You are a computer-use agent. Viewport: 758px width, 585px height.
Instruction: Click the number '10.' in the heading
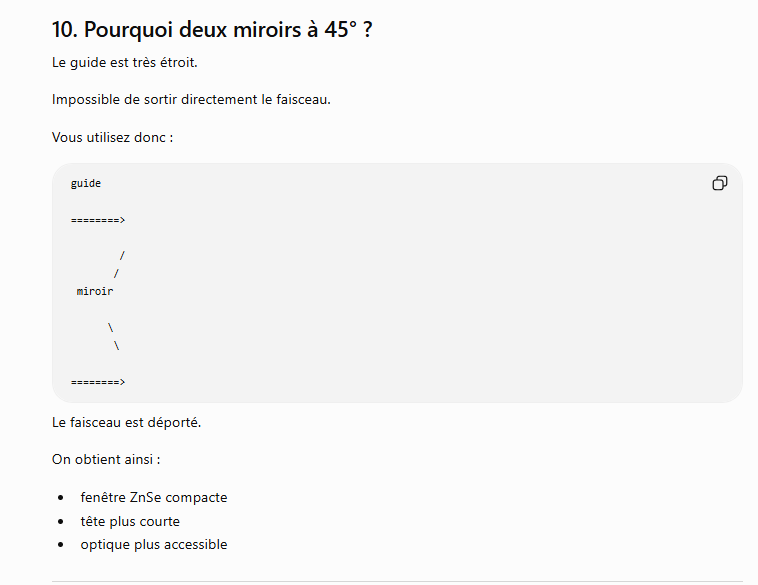[x=65, y=29]
